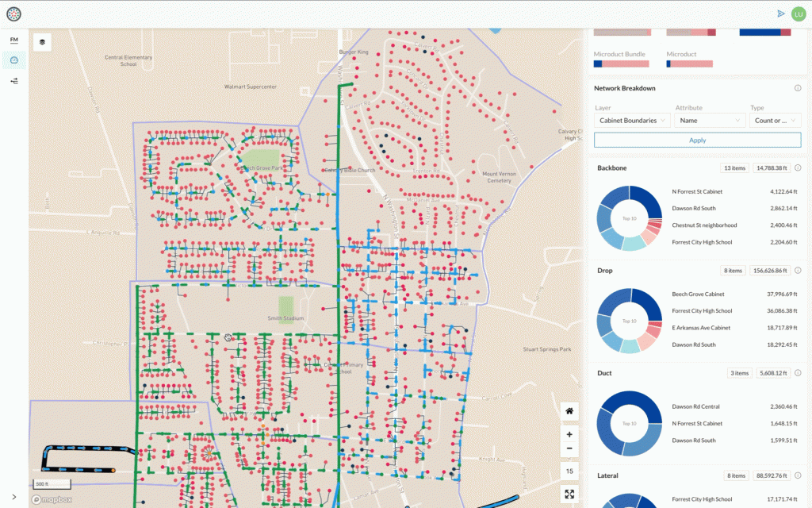Click the Drop 8 items badge

click(x=733, y=271)
